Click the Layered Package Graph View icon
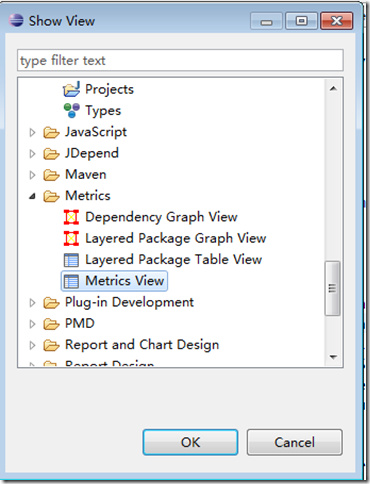 [x=71, y=238]
